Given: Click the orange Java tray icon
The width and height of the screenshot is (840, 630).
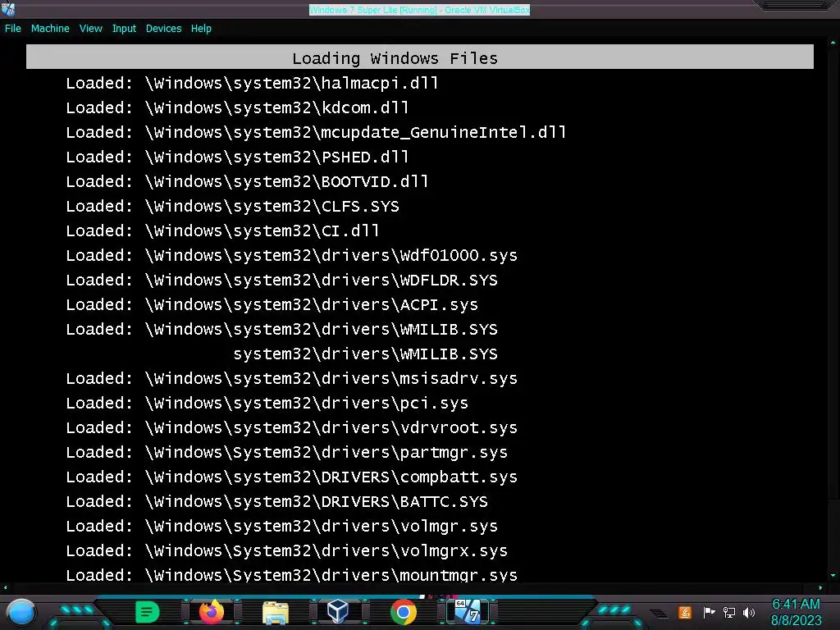Looking at the screenshot, I should [685, 612].
